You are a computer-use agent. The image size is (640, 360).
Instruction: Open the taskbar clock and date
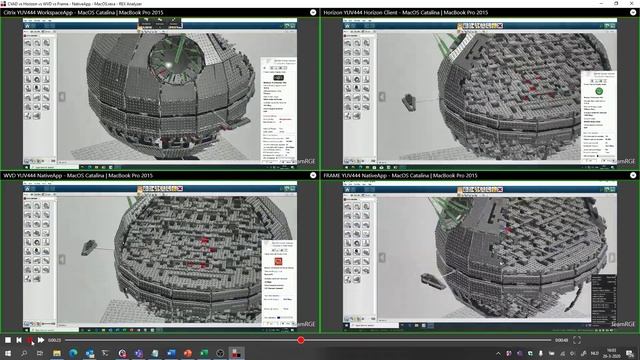pyautogui.click(x=611, y=353)
